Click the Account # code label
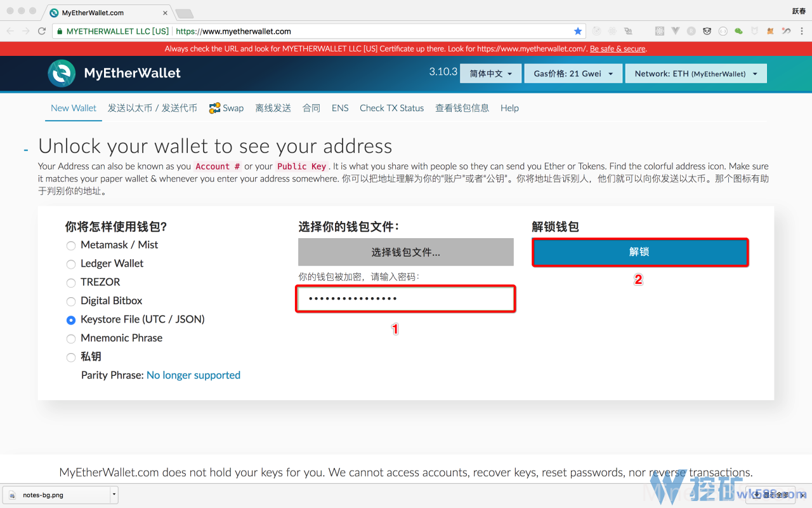812x508 pixels. tap(218, 166)
